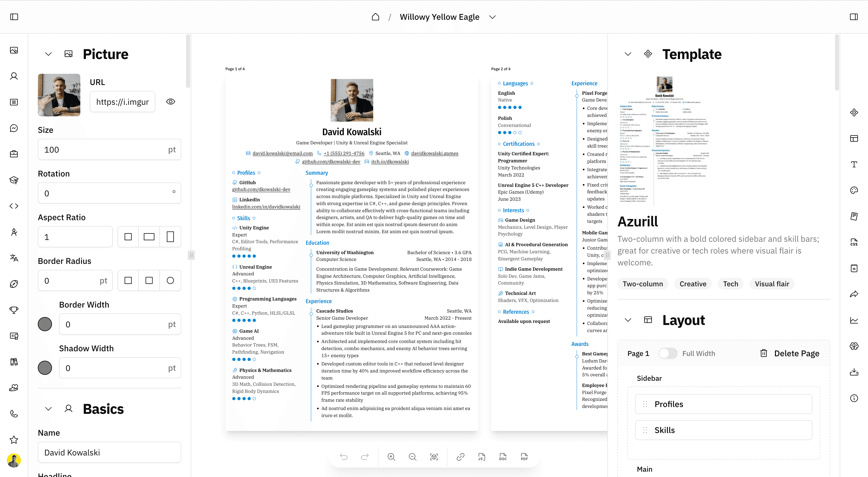The width and height of the screenshot is (868, 477).
Task: Open custom section via star icon
Action: [14, 439]
